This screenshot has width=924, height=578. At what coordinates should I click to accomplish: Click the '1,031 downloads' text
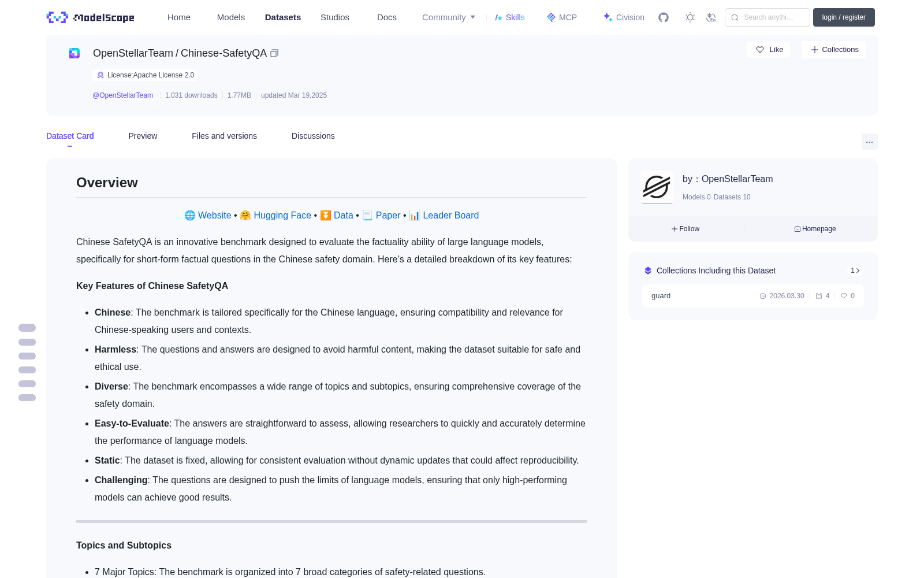tap(191, 95)
